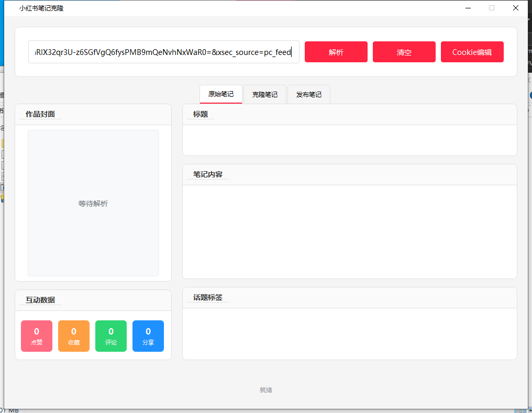The image size is (532, 413).
Task: Click the blue 分享 shares counter tile
Action: click(x=148, y=336)
